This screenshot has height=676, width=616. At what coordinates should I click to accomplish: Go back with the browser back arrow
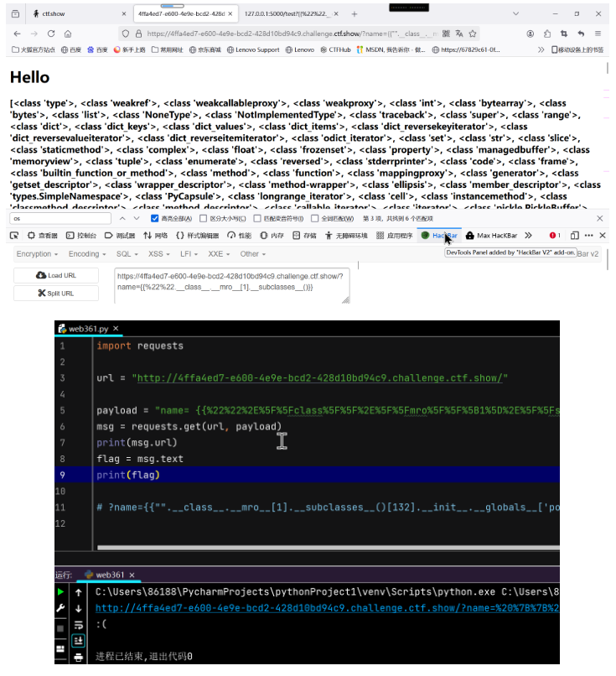(x=17, y=34)
